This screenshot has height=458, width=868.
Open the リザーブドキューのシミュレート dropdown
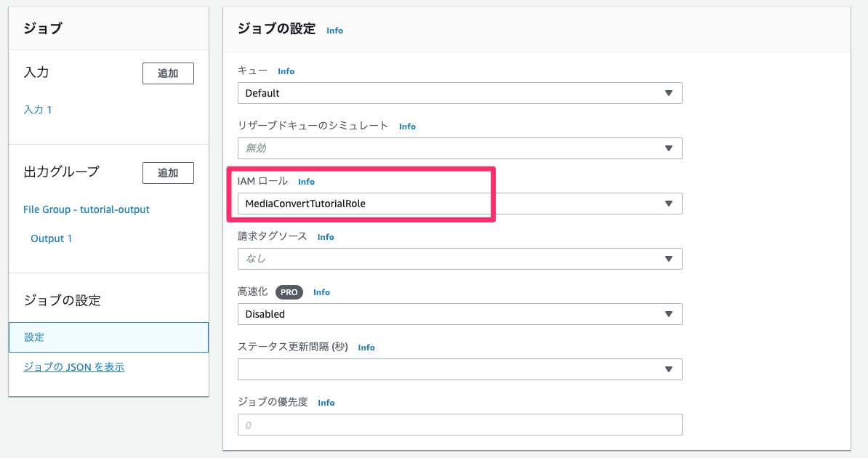click(x=459, y=148)
